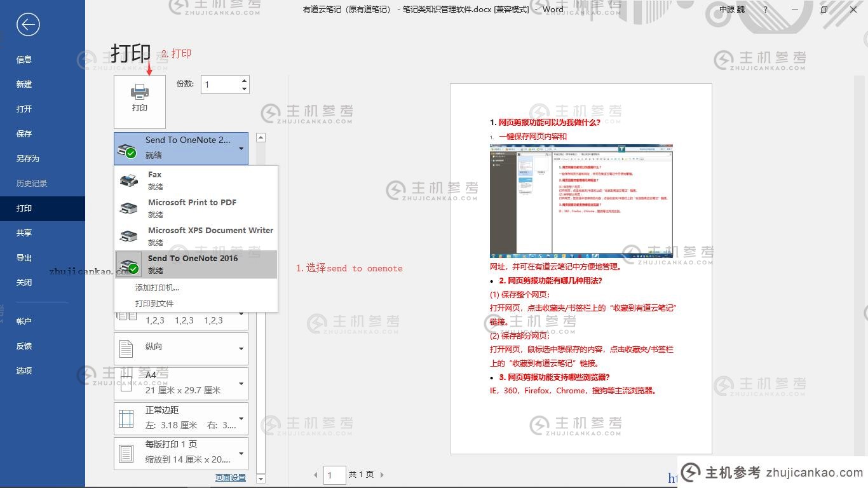Click the help question mark icon
868x488 pixels.
point(766,10)
